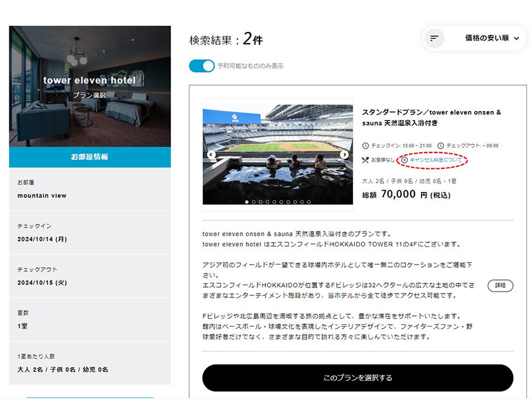
Task: Click the 総額 70,000 円 price
Action: pyautogui.click(x=406, y=194)
